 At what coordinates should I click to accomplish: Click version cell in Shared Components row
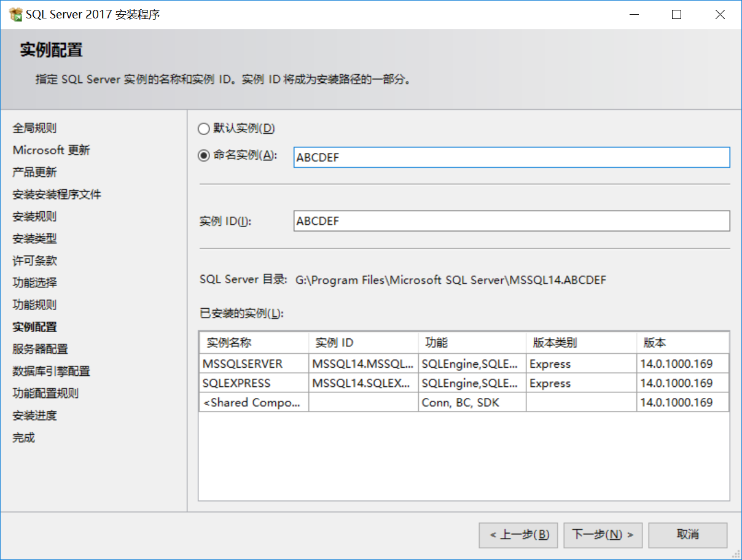click(683, 403)
